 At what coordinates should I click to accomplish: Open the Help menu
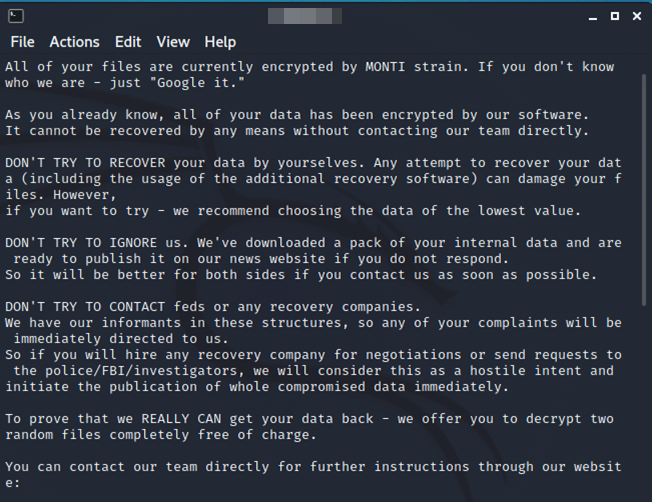220,42
